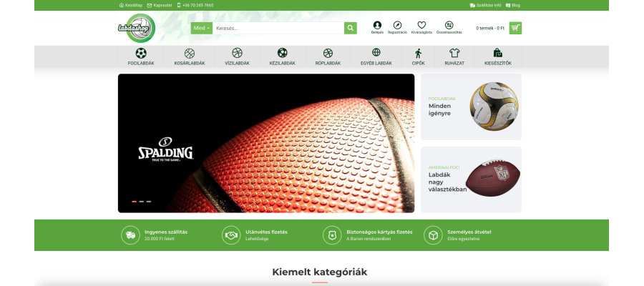
Task: Open the Amerikai foci Labdák promo card
Action: click(471, 179)
